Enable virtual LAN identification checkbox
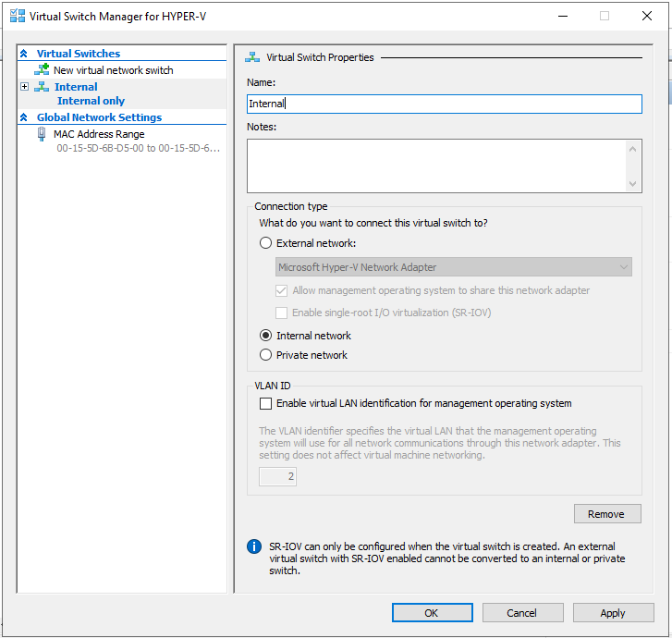Screen dimensions: 672x638 pos(266,403)
